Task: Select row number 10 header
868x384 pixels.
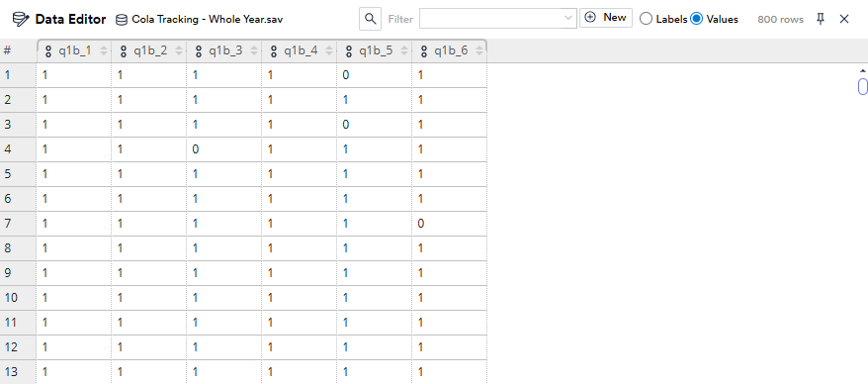Action: [18, 298]
